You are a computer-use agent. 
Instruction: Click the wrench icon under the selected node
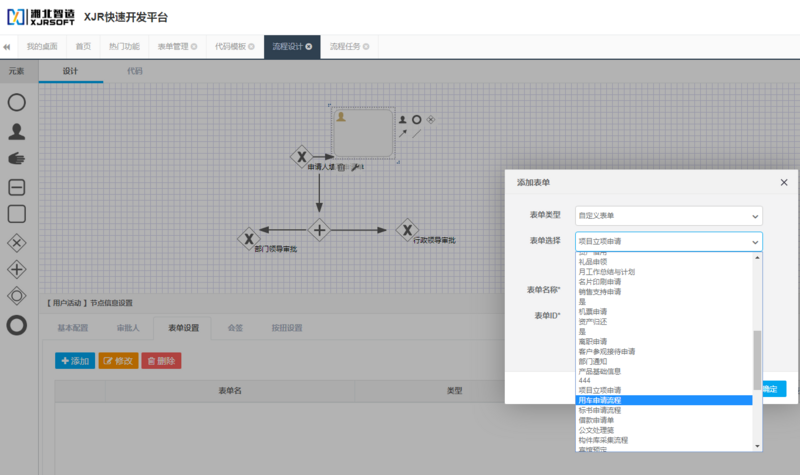click(355, 166)
